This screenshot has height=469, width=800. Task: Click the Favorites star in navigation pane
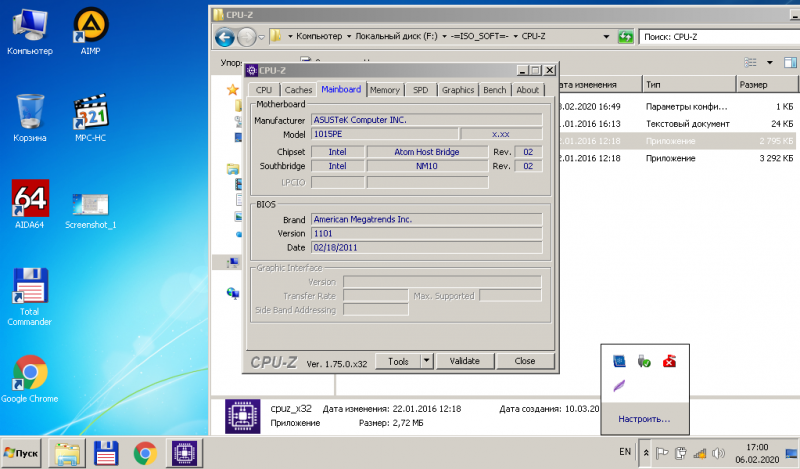click(233, 90)
